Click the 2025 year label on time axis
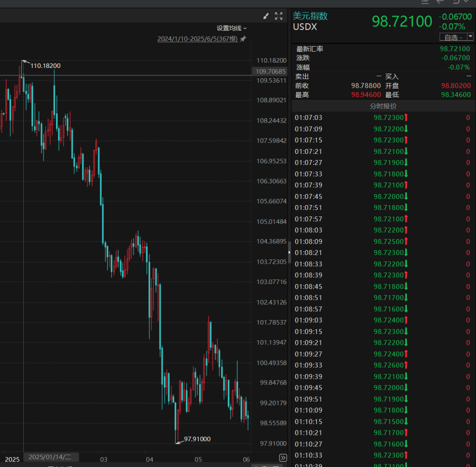The image size is (476, 467). pos(12,459)
